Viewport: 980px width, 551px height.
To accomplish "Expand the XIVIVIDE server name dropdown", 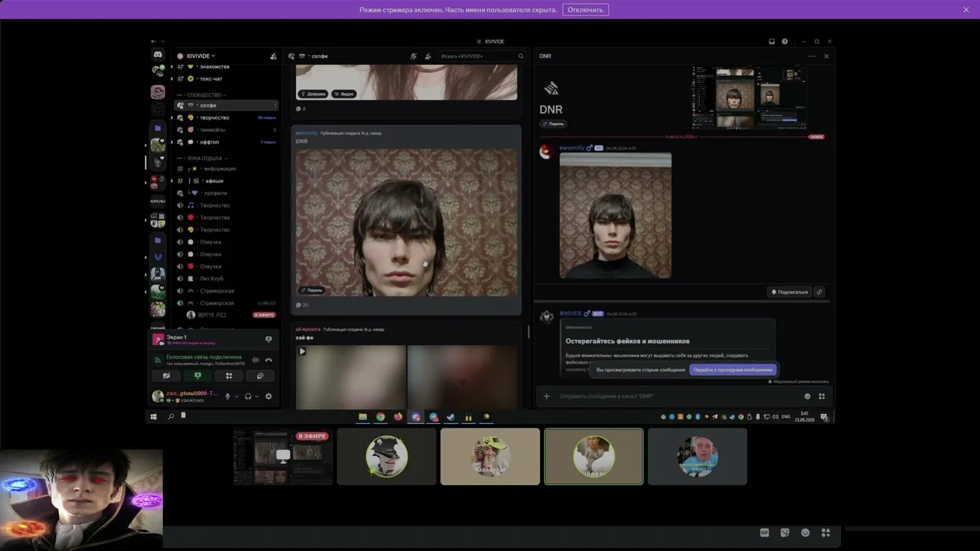I will pos(201,56).
